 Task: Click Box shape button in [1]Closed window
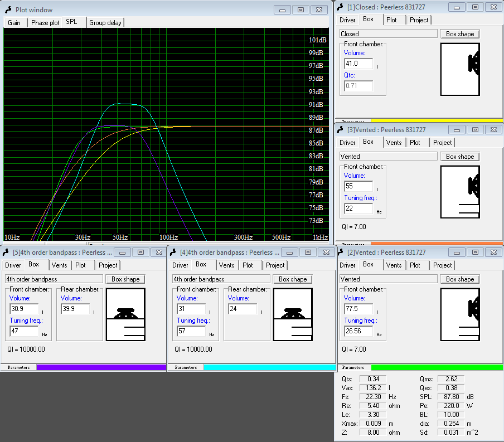[460, 34]
